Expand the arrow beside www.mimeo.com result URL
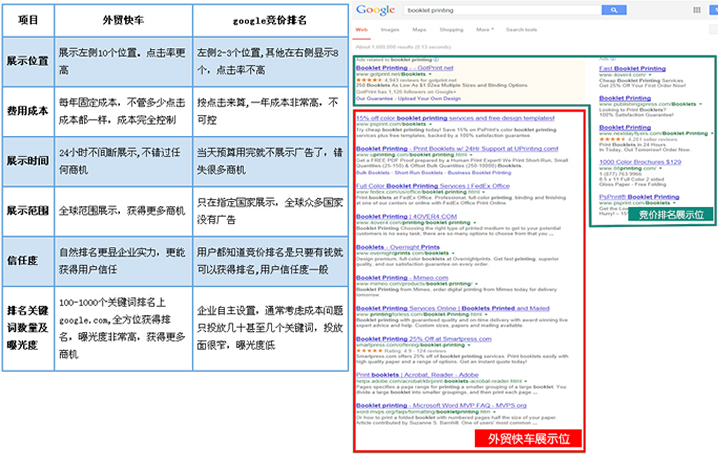Viewport: 718px width, 455px height. coord(476,284)
